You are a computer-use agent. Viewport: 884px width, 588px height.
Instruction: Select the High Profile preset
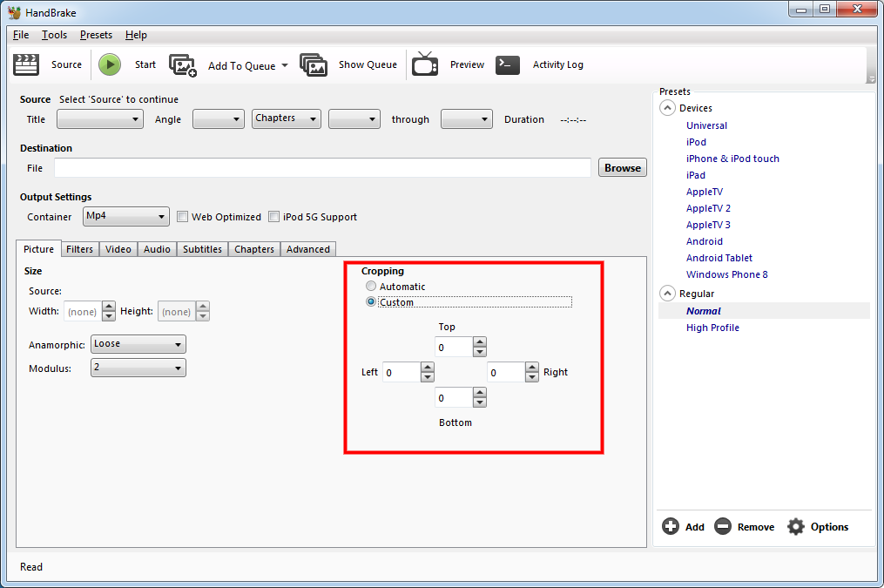(x=712, y=328)
